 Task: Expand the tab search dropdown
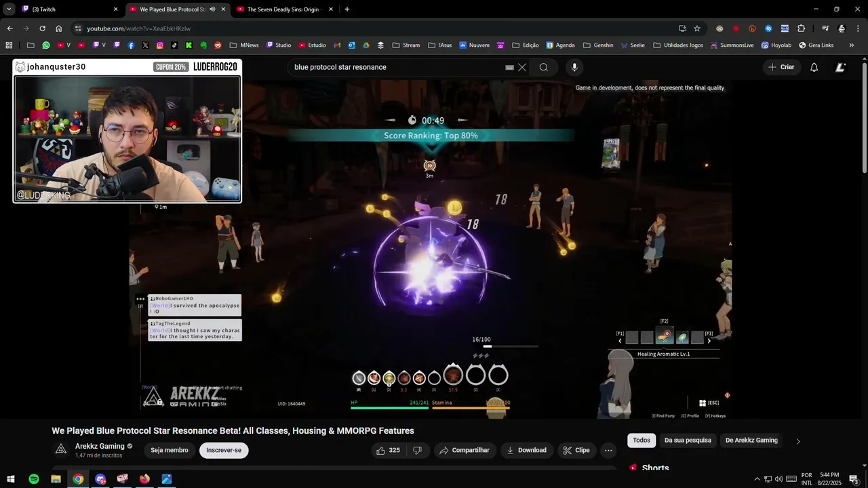[x=9, y=9]
